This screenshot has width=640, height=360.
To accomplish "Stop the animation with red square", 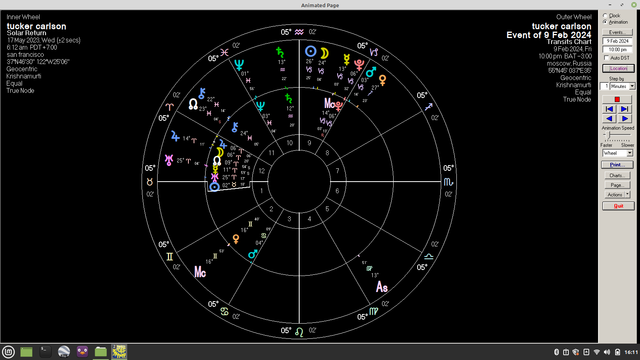I will 617,99.
